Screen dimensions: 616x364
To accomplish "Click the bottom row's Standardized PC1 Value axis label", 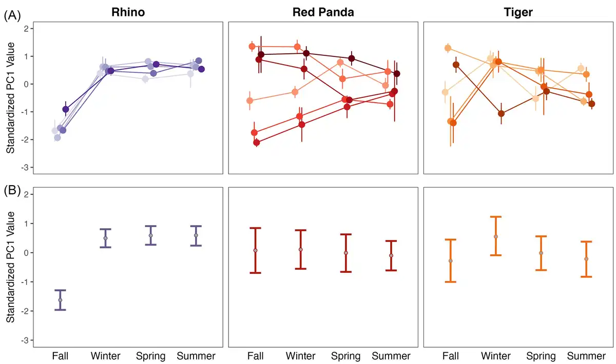I will click(x=10, y=268).
